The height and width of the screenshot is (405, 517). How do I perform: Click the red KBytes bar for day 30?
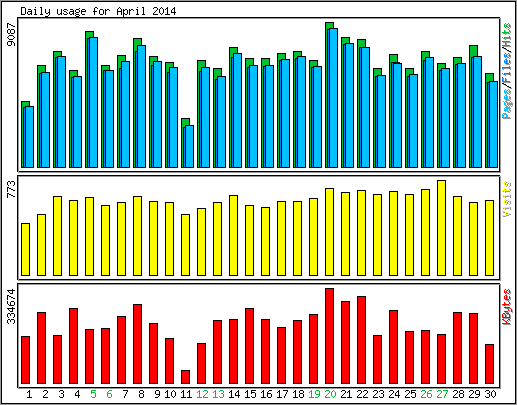click(489, 364)
